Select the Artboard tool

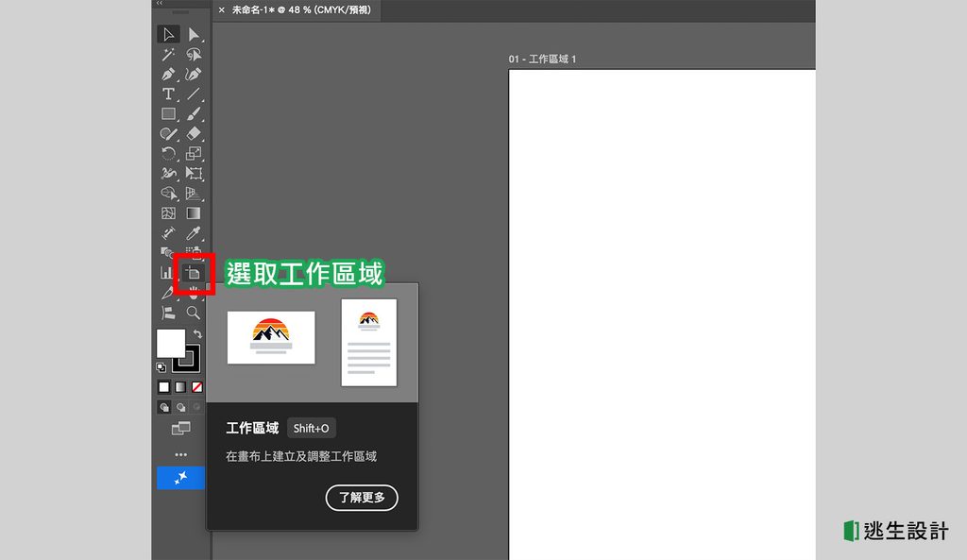point(194,273)
